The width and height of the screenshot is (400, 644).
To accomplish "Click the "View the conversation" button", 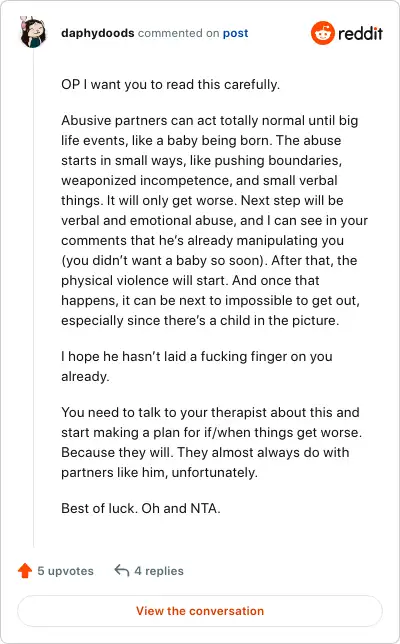I will [200, 611].
